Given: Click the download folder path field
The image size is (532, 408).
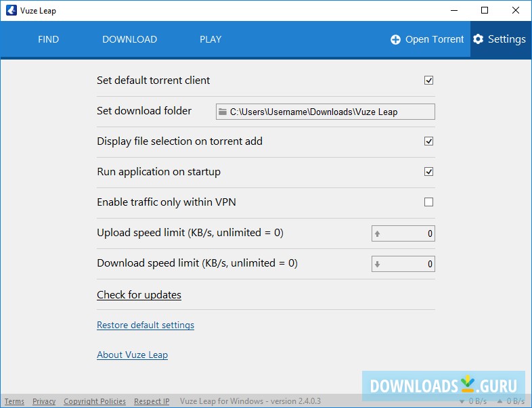Looking at the screenshot, I should click(x=326, y=112).
